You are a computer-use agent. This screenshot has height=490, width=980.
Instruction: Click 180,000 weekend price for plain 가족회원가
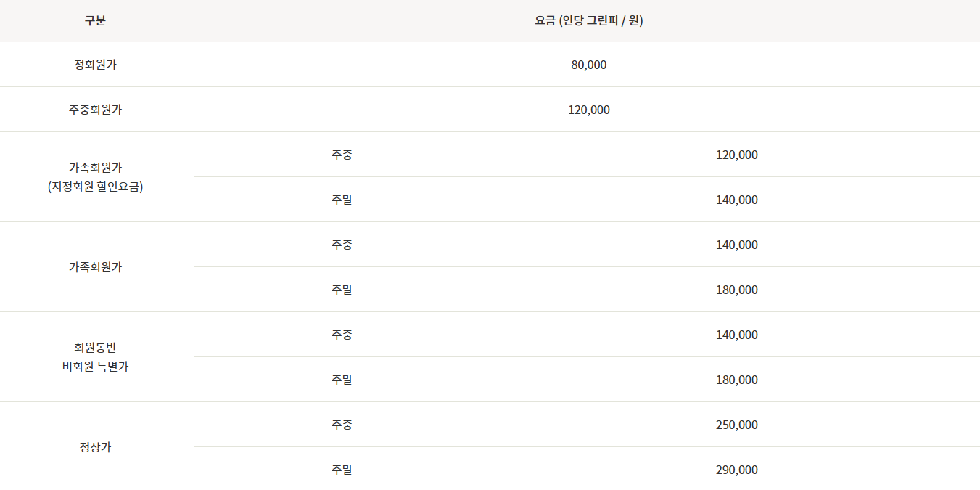point(736,290)
